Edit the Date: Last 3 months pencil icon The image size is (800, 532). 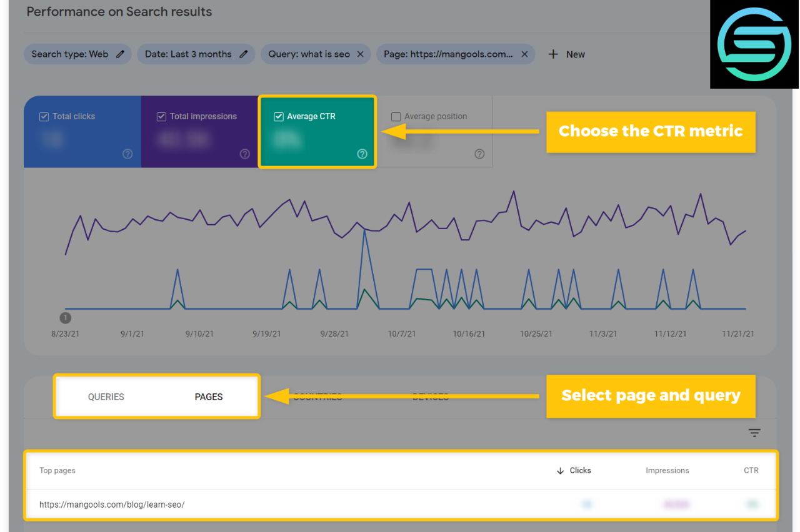[244, 54]
